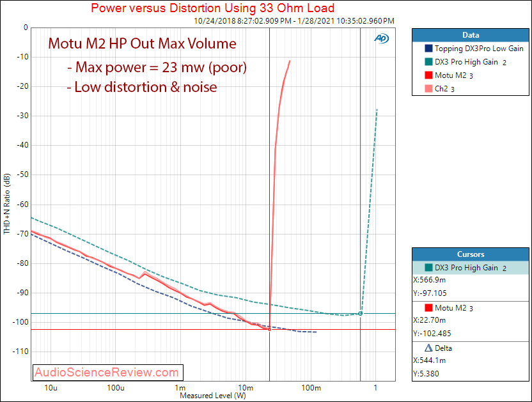Screen dimensions: 532x402
Task: Click the Audio Precision AP logo
Action: pyautogui.click(x=381, y=39)
